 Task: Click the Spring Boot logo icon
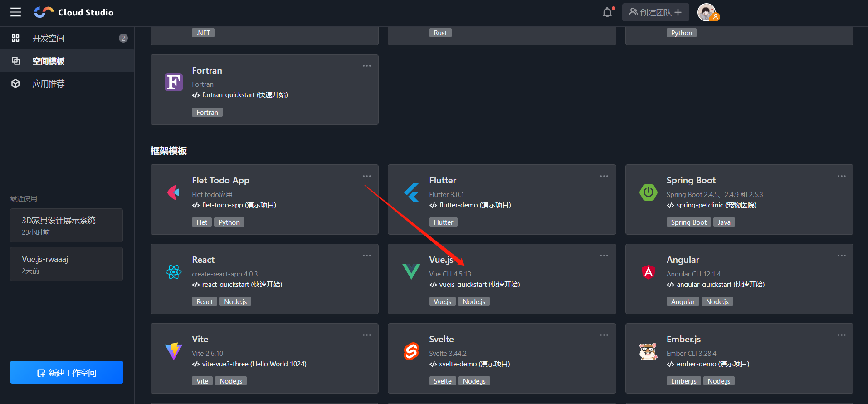tap(649, 192)
